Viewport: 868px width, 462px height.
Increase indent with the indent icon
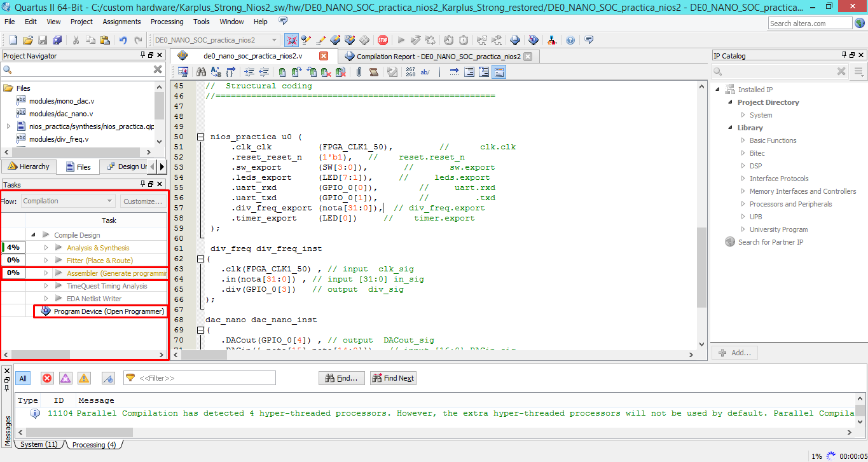pyautogui.click(x=249, y=72)
